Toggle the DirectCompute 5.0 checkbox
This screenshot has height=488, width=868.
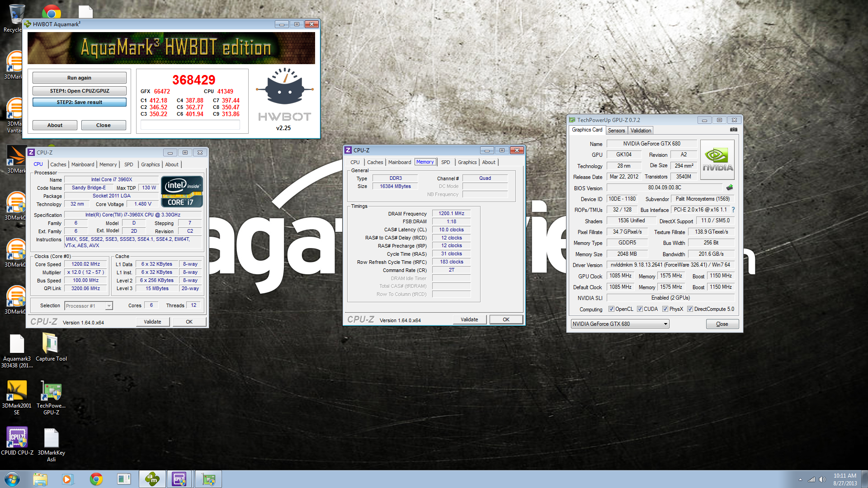tap(690, 309)
